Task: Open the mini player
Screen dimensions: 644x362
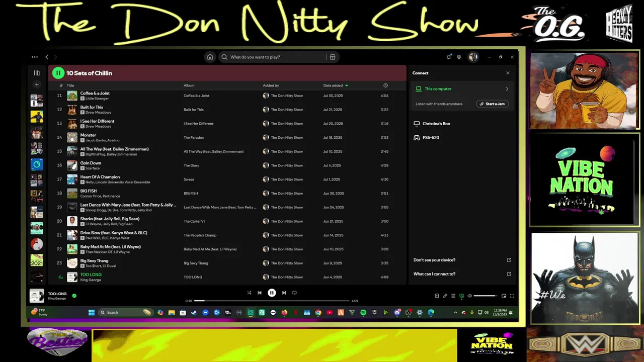Action: click(504, 296)
